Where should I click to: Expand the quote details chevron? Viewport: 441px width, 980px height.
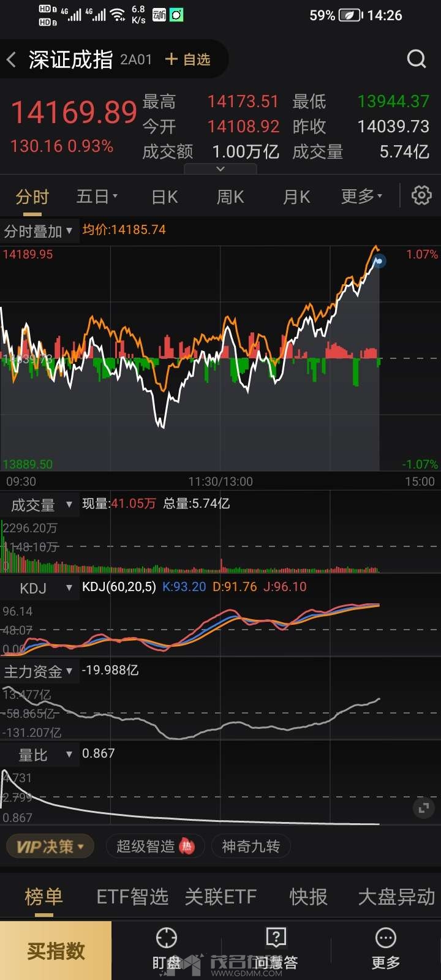pos(221,169)
